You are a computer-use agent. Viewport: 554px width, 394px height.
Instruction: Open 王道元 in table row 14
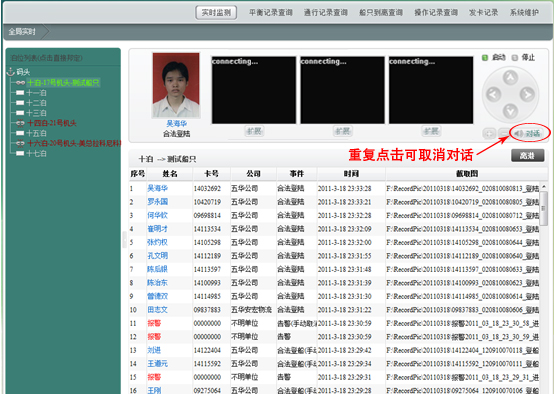coord(158,363)
